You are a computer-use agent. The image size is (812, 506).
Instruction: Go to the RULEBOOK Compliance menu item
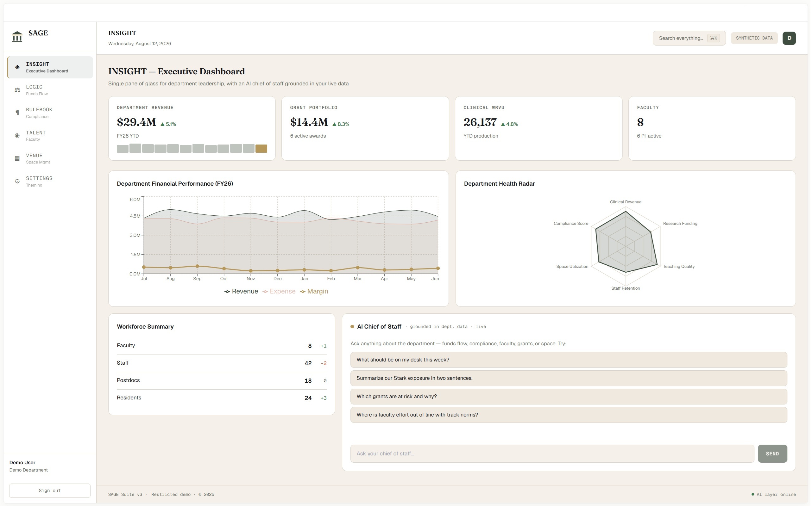click(50, 113)
